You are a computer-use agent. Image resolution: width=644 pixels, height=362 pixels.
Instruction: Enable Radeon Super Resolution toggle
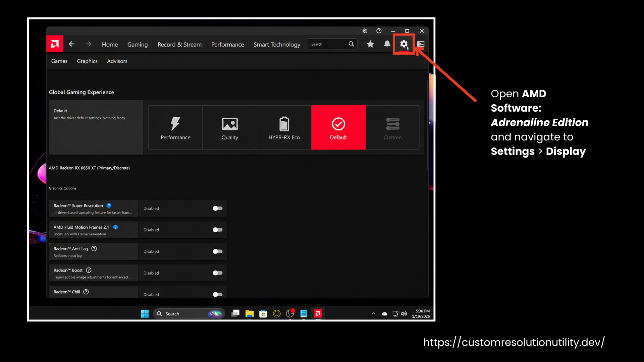point(218,208)
